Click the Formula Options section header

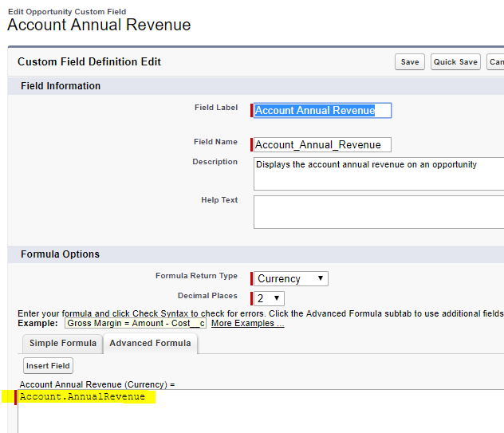(x=60, y=254)
